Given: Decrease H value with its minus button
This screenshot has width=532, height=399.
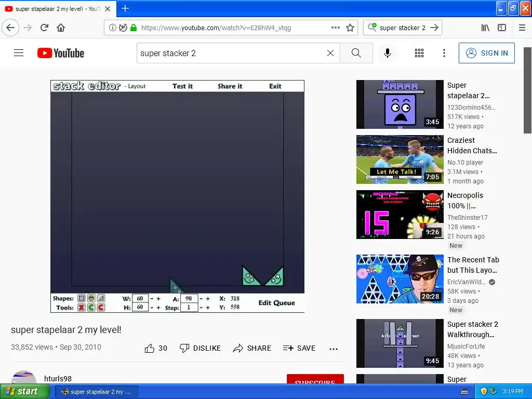Looking at the screenshot, I should 152,308.
